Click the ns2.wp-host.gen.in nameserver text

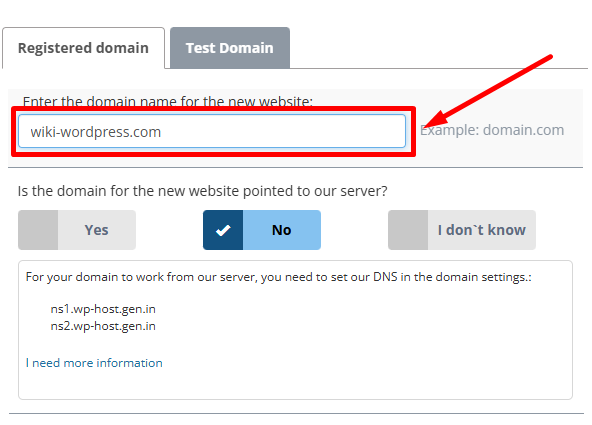click(103, 326)
